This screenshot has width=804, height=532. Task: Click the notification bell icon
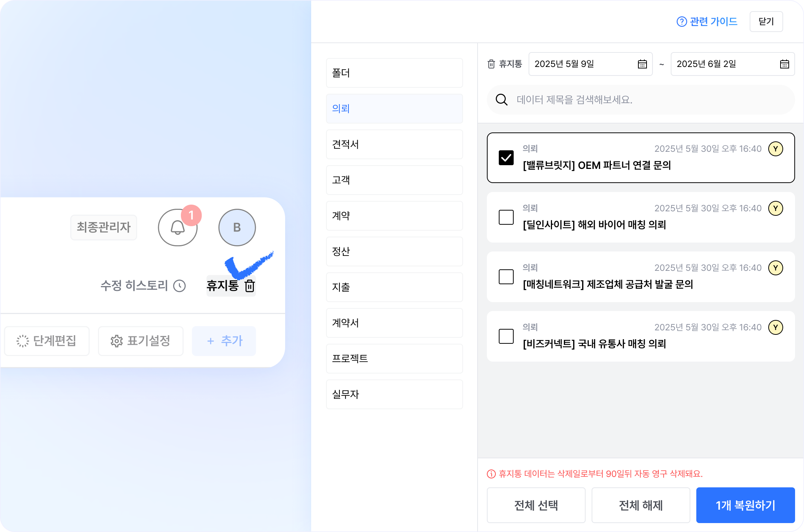coord(178,227)
